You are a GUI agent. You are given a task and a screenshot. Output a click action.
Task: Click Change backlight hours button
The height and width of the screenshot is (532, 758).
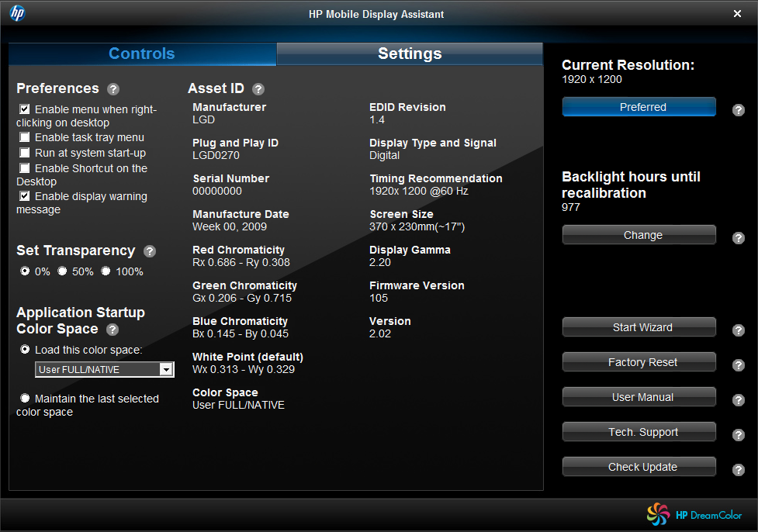point(639,235)
